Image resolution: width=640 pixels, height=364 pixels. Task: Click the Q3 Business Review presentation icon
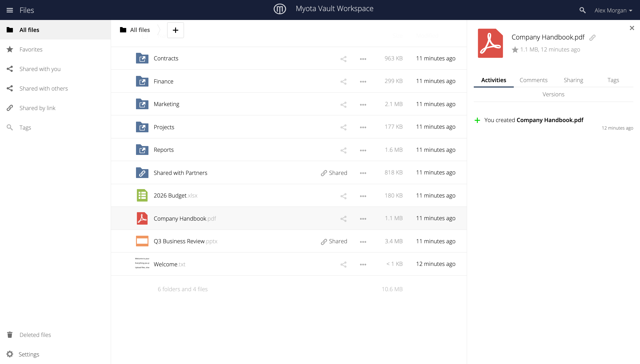pos(142,241)
